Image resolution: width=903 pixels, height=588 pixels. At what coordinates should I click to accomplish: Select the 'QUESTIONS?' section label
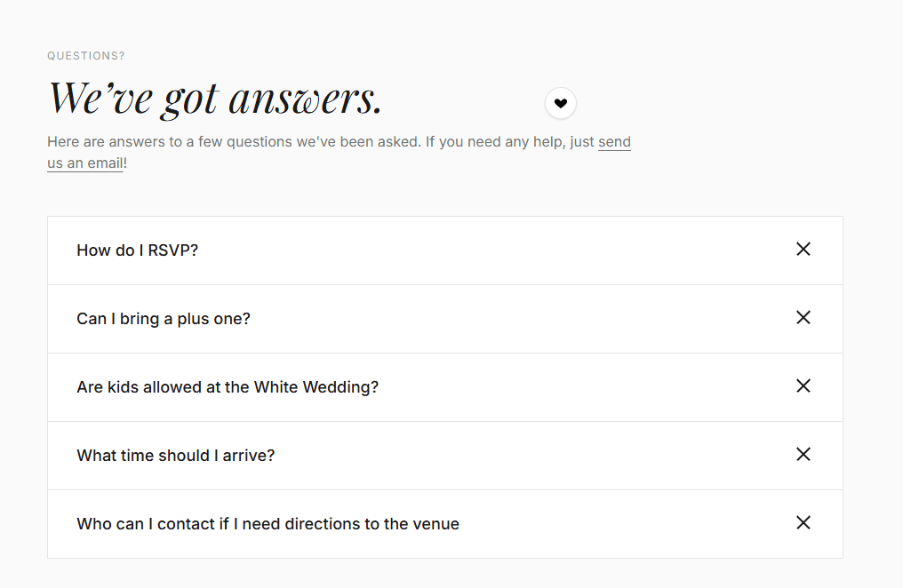pos(86,56)
